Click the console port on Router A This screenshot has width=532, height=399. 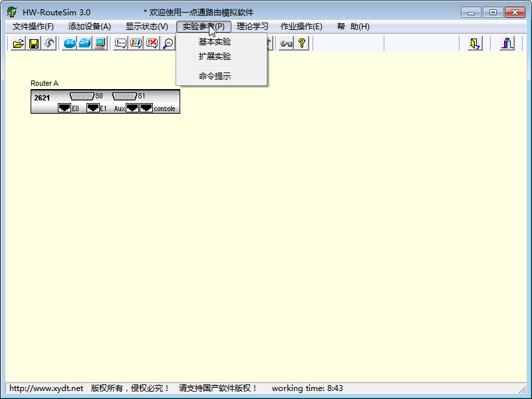pyautogui.click(x=146, y=108)
